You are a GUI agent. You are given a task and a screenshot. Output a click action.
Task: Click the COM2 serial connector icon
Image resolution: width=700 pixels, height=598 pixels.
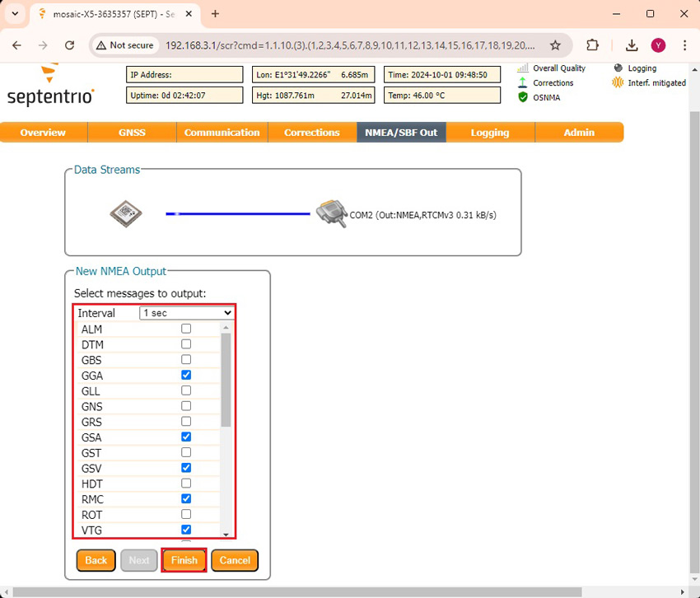point(331,215)
